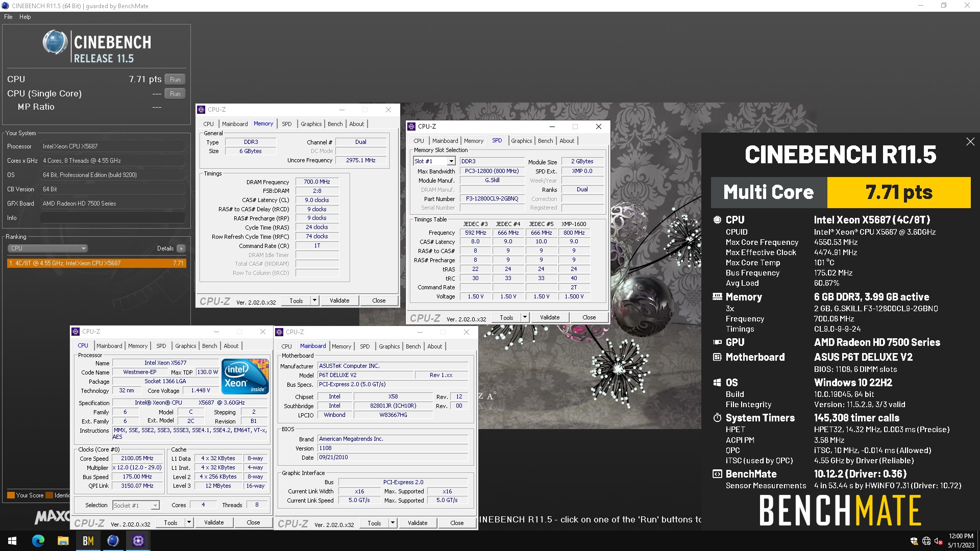The height and width of the screenshot is (551, 980).
Task: Click Close button in CPU tab window
Action: pos(253,522)
